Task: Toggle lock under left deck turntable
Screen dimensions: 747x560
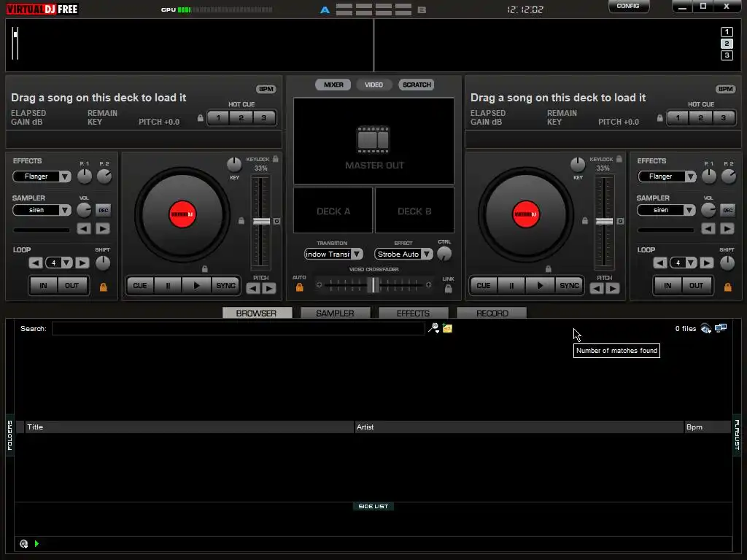Action: 205,269
